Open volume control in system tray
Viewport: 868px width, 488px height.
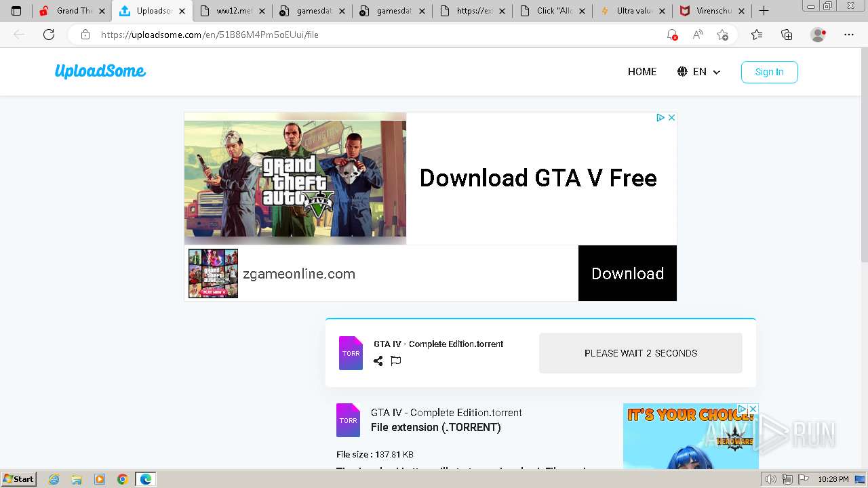coord(771,479)
